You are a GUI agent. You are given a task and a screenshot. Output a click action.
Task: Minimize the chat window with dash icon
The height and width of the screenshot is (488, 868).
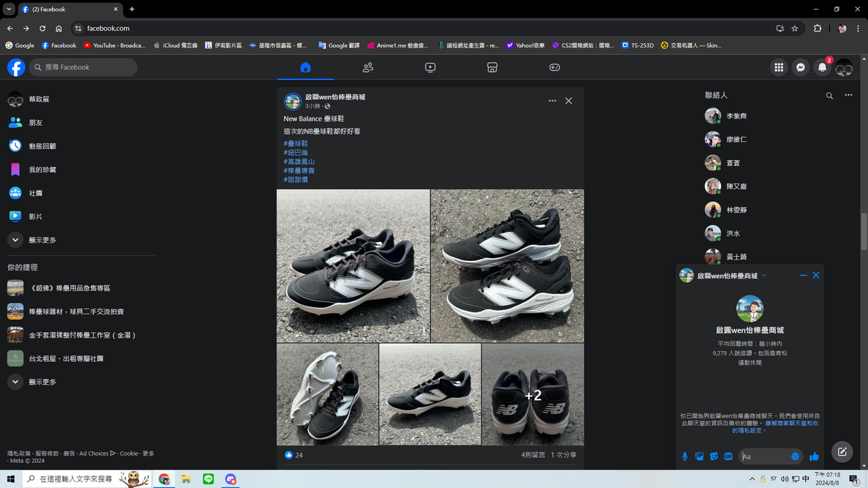[804, 275]
